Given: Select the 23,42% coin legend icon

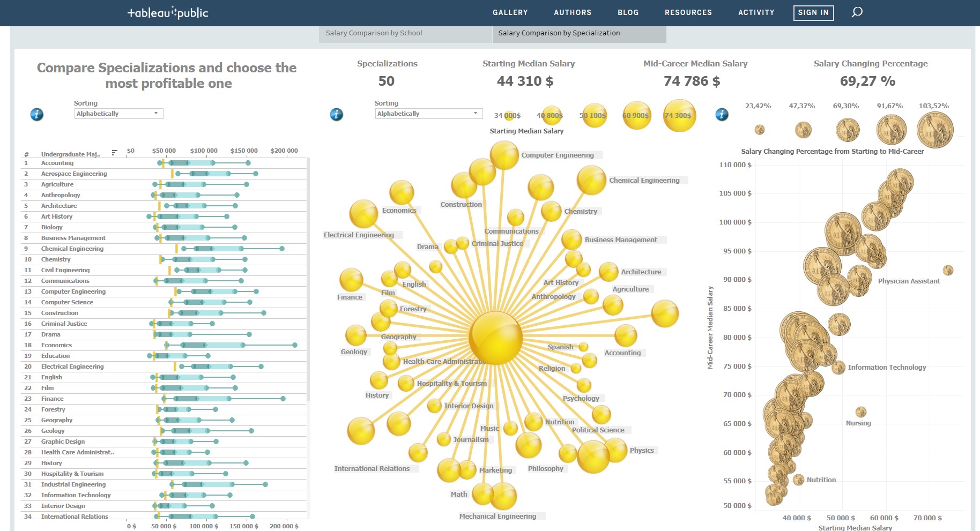Looking at the screenshot, I should pyautogui.click(x=759, y=129).
